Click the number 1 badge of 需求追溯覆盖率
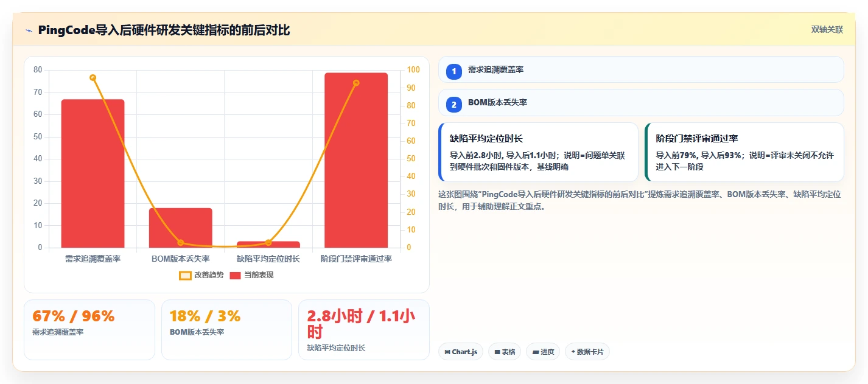868x384 pixels. pyautogui.click(x=453, y=71)
